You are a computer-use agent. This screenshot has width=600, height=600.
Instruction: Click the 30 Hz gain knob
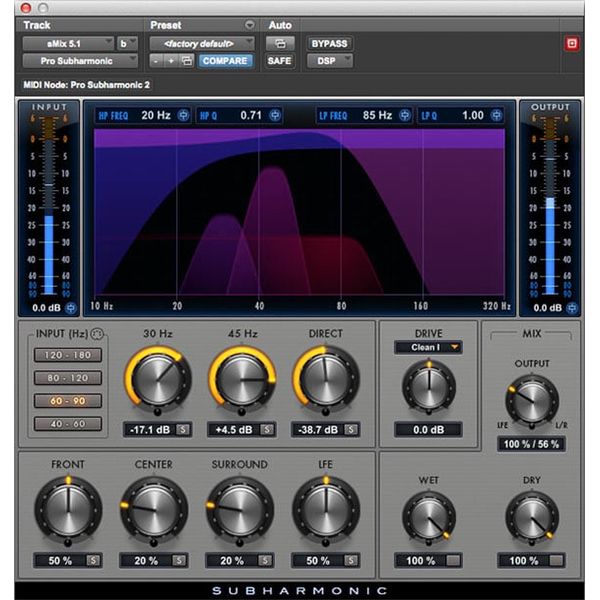point(158,380)
